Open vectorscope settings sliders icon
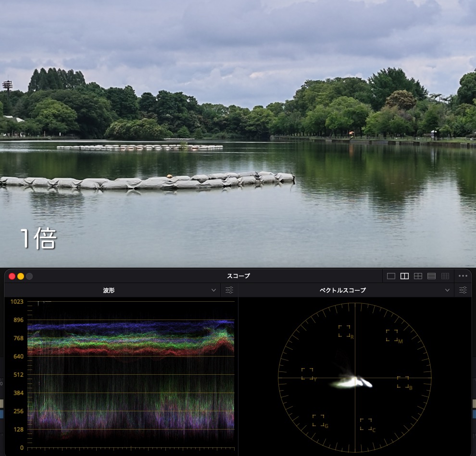 [x=463, y=290]
